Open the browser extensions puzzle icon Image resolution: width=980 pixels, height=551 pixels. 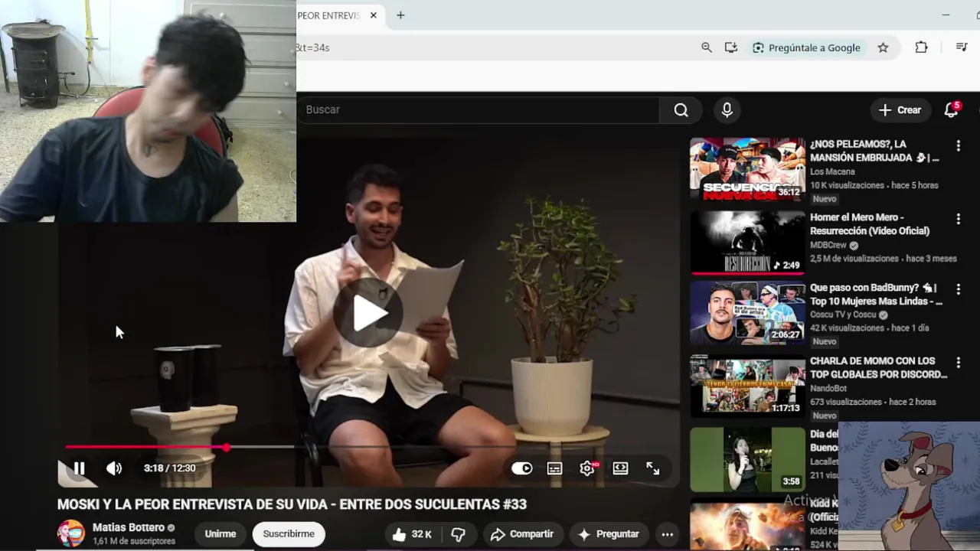coord(921,47)
